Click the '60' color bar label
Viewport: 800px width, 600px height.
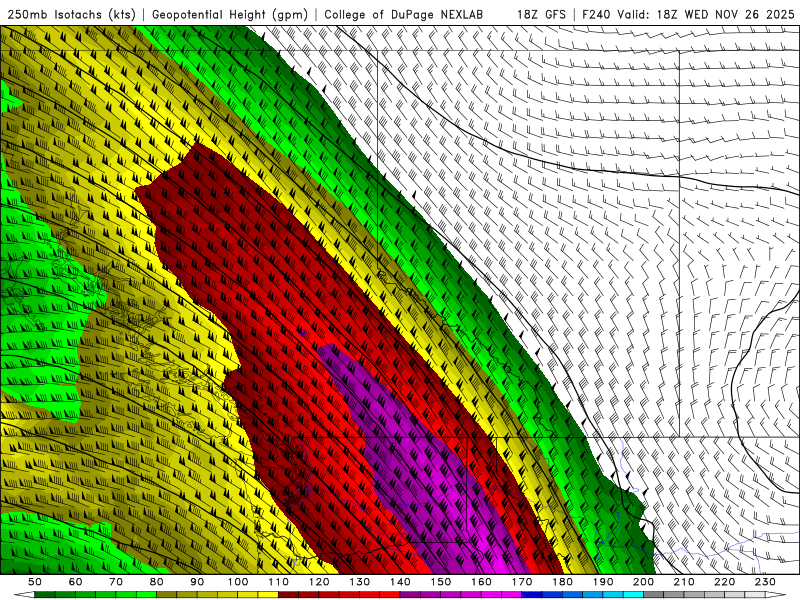tap(75, 582)
